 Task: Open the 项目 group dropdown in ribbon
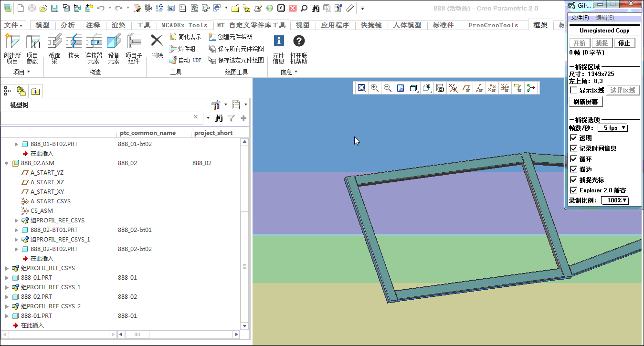coord(21,72)
